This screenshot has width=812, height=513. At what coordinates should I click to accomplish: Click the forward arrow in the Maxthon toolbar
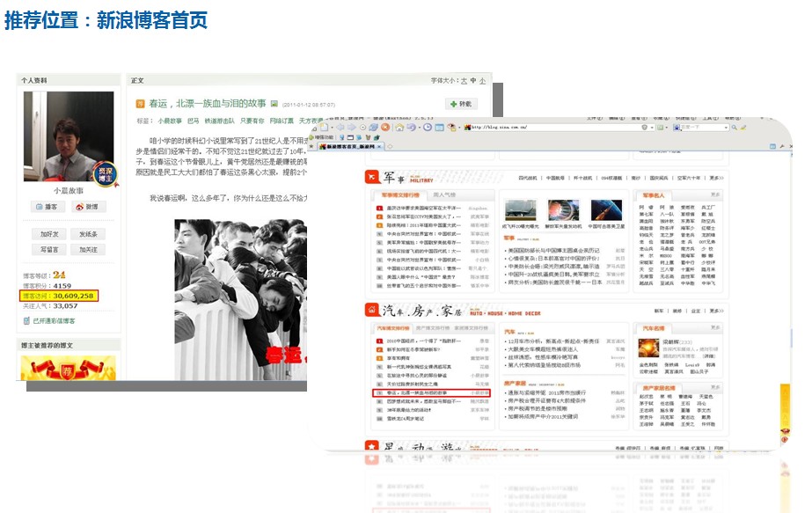point(352,127)
